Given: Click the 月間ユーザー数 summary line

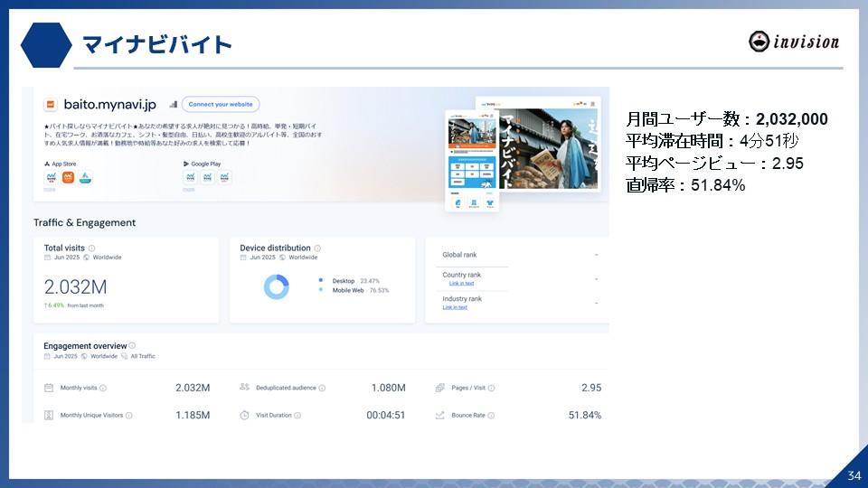Looking at the screenshot, I should point(727,119).
